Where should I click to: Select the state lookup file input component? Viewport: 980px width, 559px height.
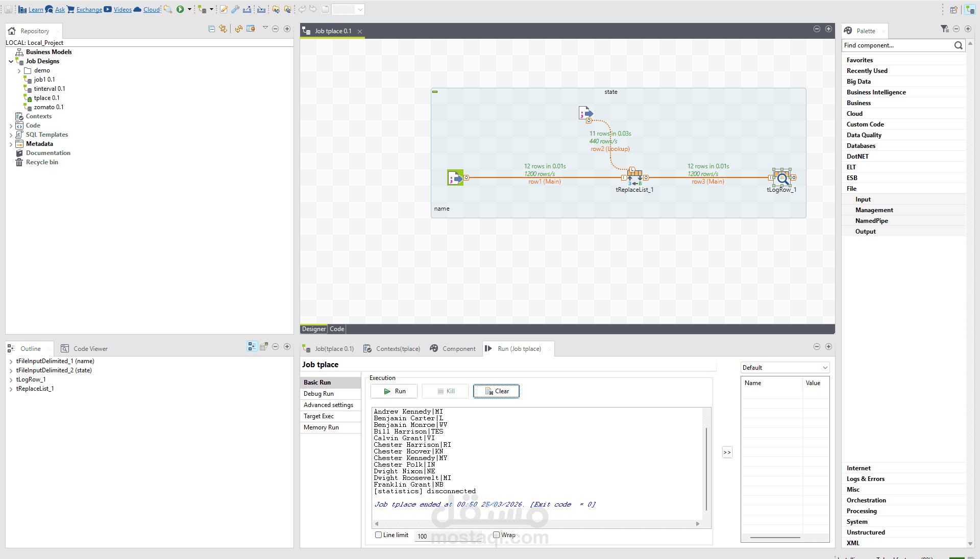coord(585,113)
